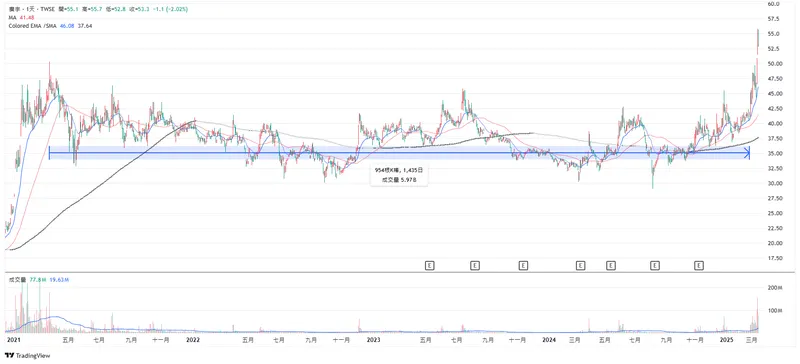Open the earnings marker above November 2024
This screenshot has height=364, width=800.
(x=699, y=265)
